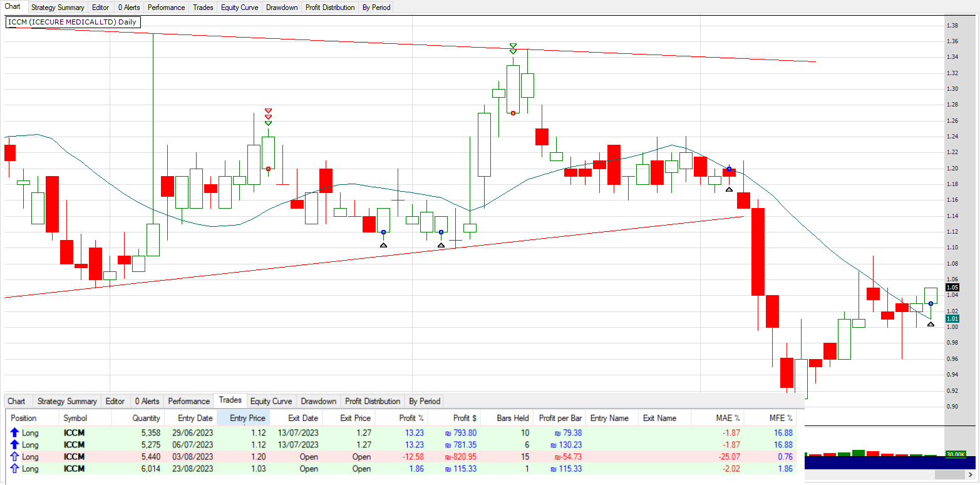Viewport: 980px width, 485px height.
Task: Click the Long arrow icon for 23/08/2023 trade
Action: point(15,469)
